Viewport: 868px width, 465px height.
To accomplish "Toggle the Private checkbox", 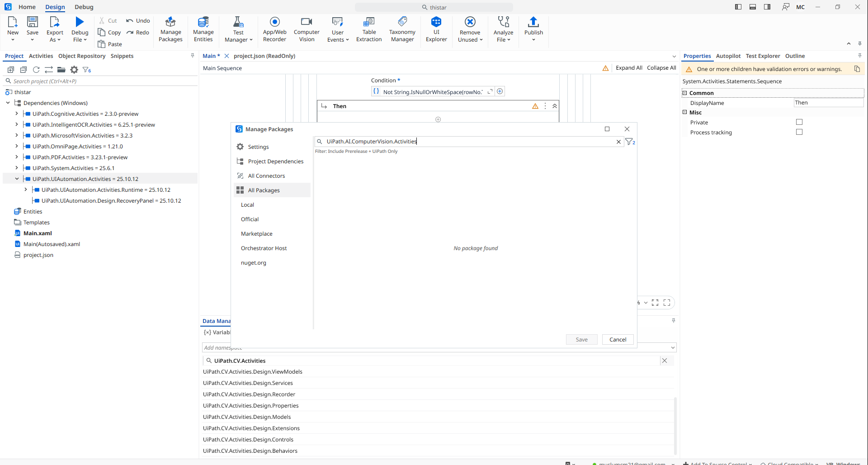I will pyautogui.click(x=799, y=122).
